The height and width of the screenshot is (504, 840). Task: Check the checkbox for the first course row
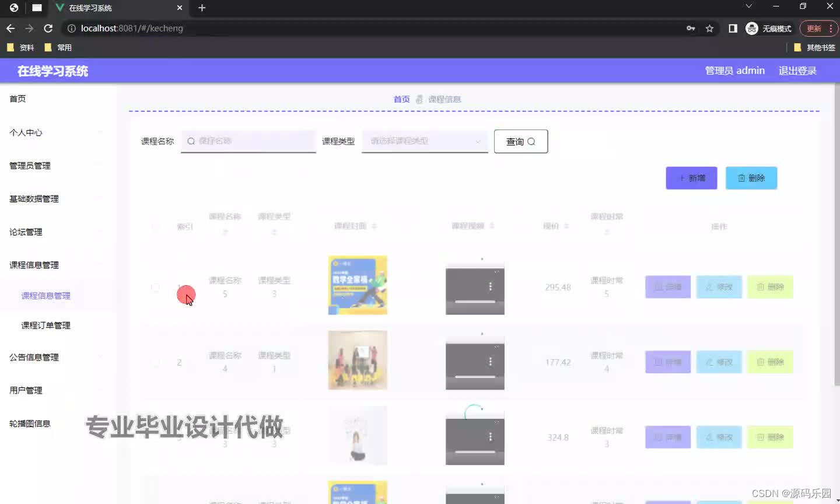pos(155,287)
